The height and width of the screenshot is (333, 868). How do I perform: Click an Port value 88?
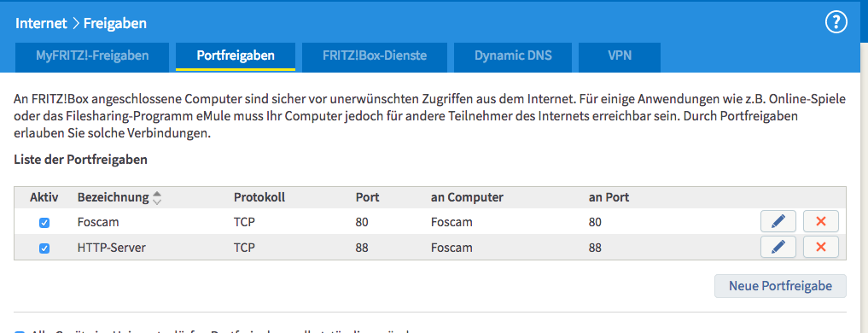[x=595, y=248]
